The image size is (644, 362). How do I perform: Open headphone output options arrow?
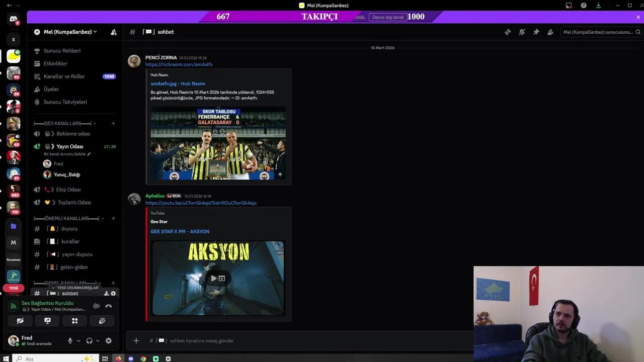97,340
